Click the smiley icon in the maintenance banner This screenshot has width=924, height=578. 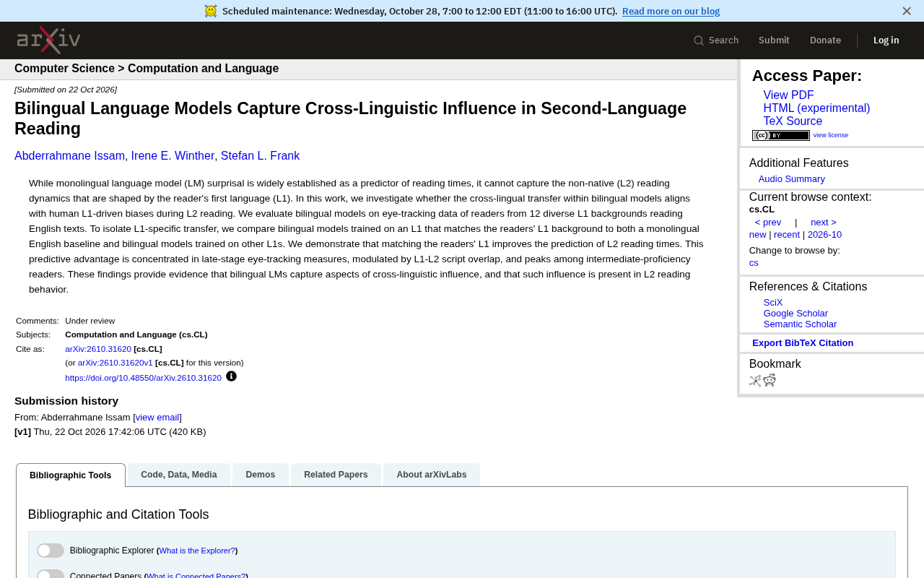[211, 11]
